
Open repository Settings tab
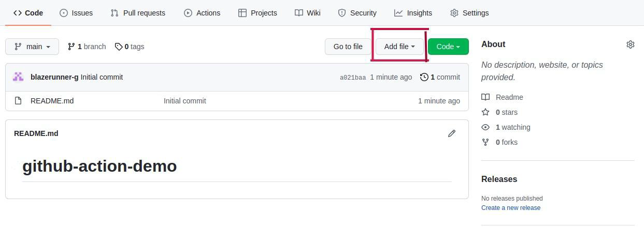click(469, 13)
